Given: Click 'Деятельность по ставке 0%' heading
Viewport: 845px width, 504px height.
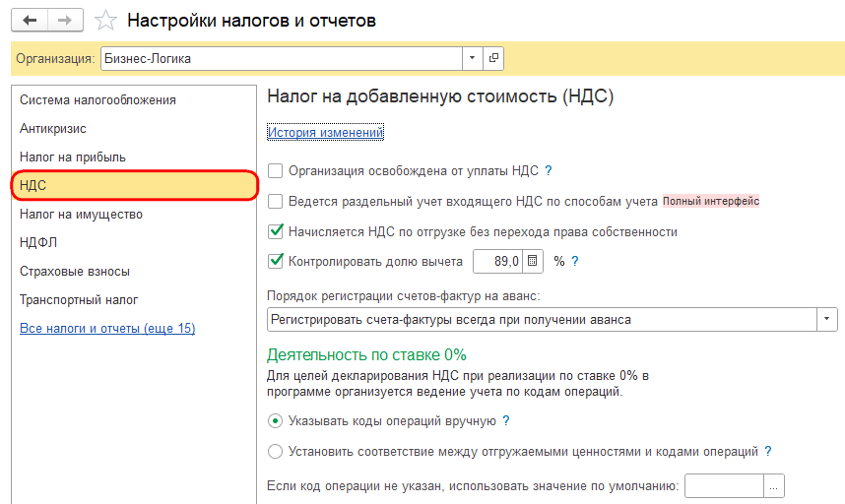Looking at the screenshot, I should (366, 354).
